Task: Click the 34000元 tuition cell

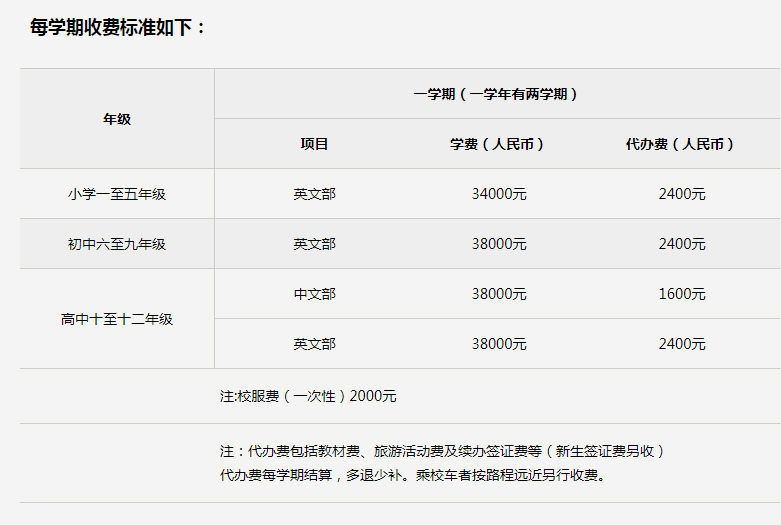Action: point(498,194)
